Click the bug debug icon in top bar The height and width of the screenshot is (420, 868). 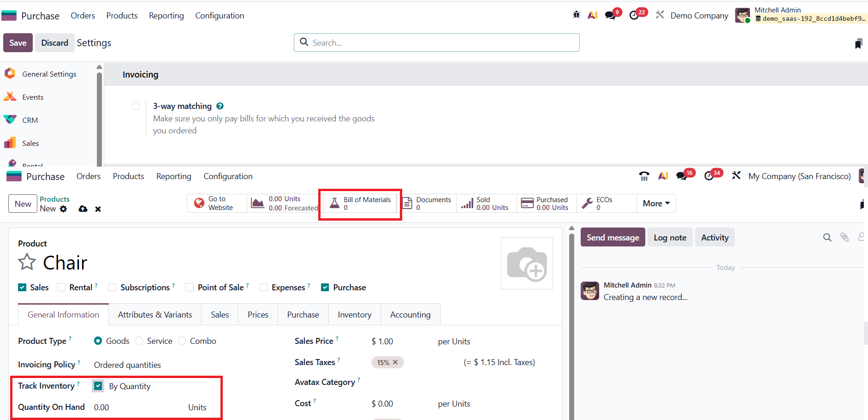point(576,15)
